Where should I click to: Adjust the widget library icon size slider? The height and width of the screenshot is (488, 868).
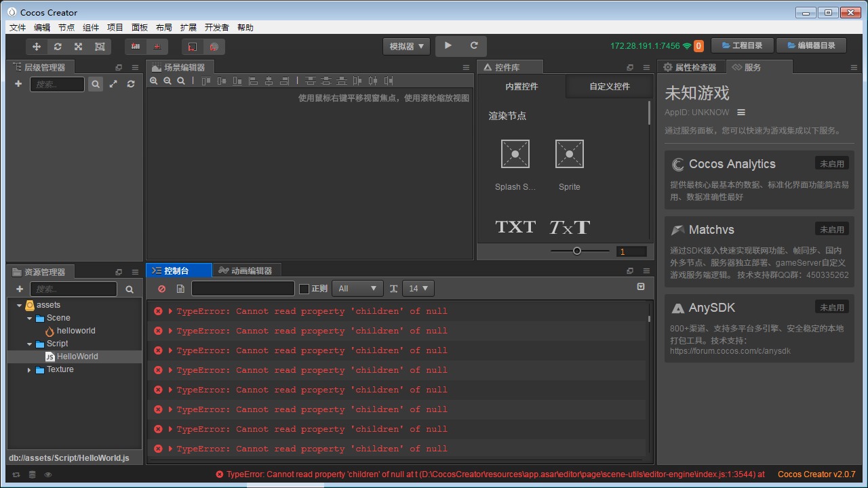580,251
